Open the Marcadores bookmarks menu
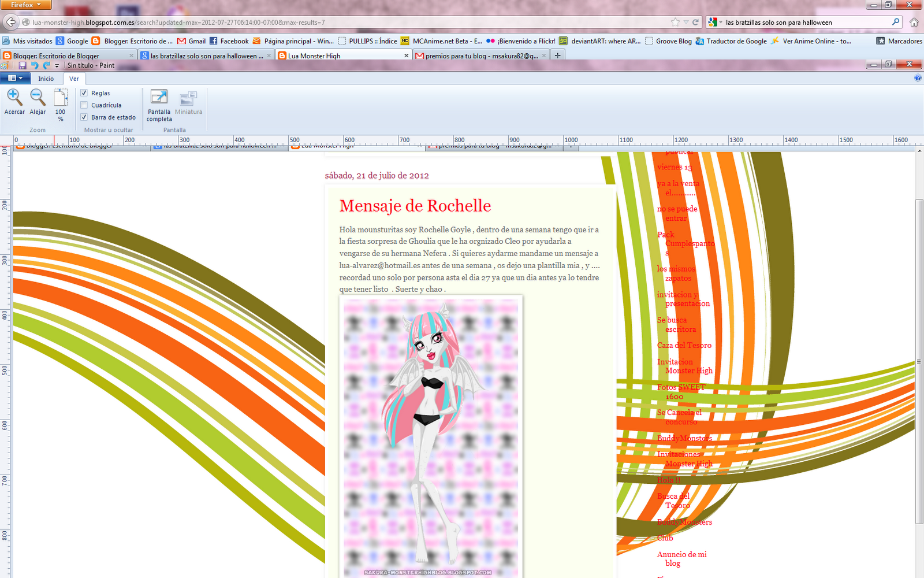Viewport: 924px width, 578px height. (x=899, y=41)
